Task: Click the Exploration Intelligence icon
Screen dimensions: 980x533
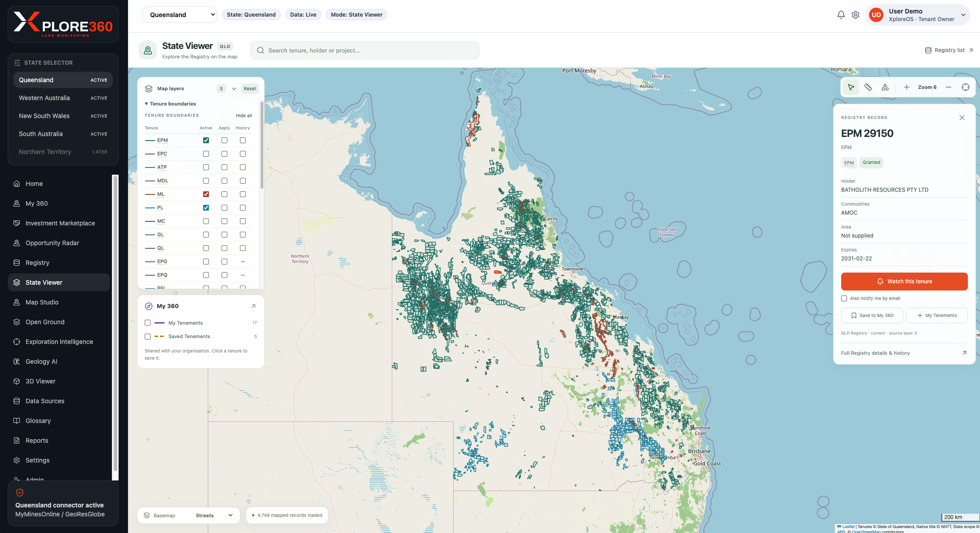Action: 17,342
